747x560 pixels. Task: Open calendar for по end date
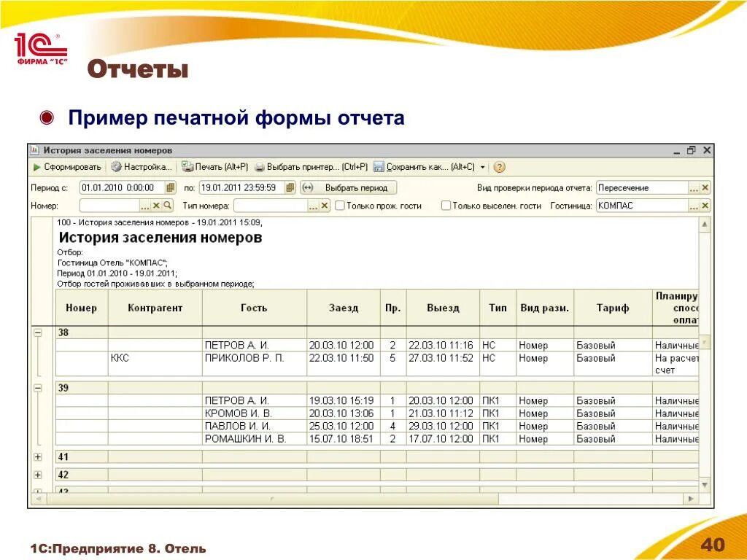tap(290, 187)
